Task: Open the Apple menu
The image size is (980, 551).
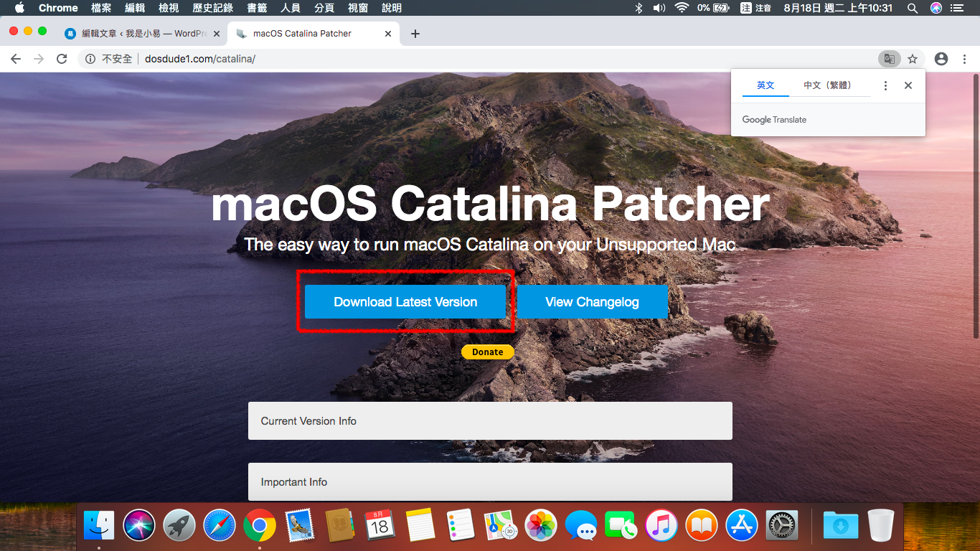Action: tap(19, 8)
